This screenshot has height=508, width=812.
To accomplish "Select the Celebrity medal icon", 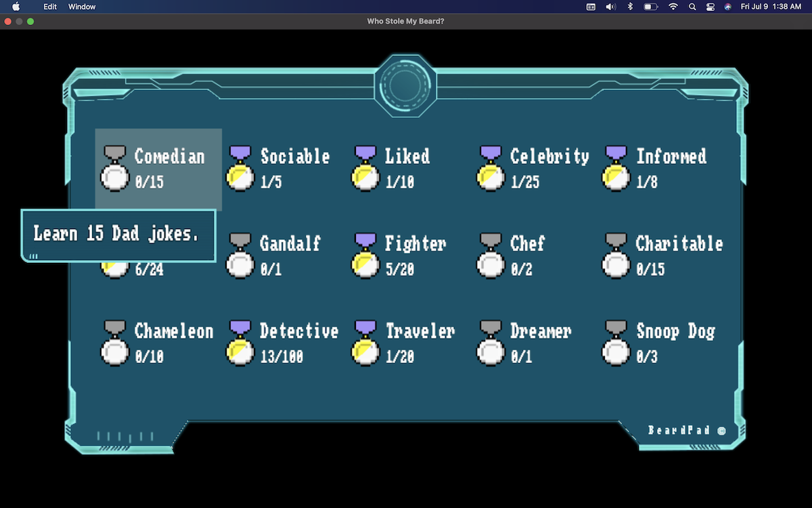I will pos(491,169).
